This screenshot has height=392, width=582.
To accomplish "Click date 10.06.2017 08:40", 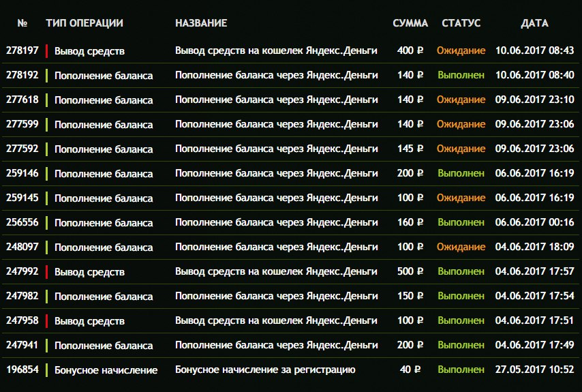I will (534, 75).
